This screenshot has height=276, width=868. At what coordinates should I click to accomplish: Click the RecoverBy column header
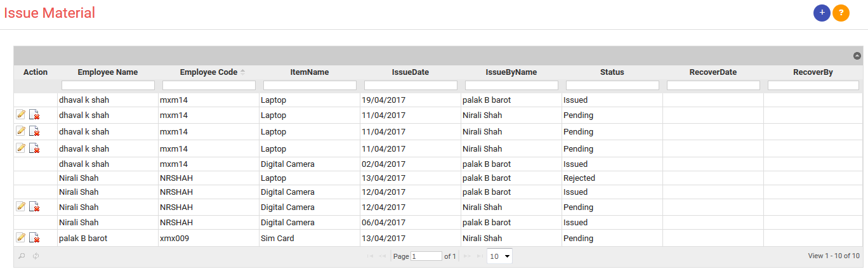click(x=813, y=72)
